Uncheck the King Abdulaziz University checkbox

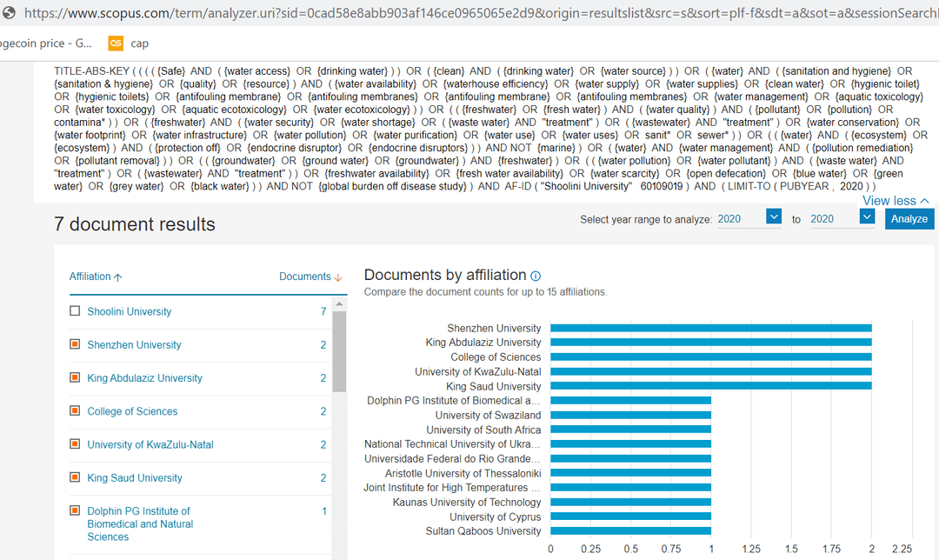(x=75, y=377)
